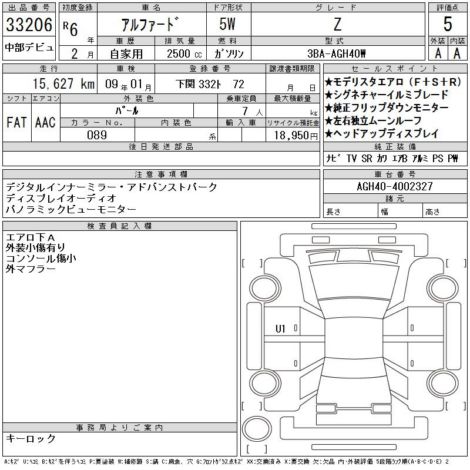This screenshot has width=470, height=470.
Task: Click the U1 mark on the car diagram
Action: click(x=280, y=329)
